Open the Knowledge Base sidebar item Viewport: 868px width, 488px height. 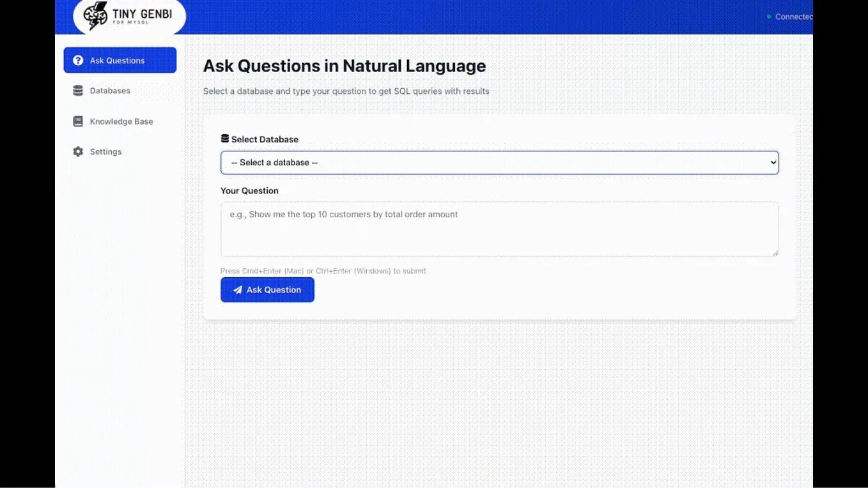[120, 121]
